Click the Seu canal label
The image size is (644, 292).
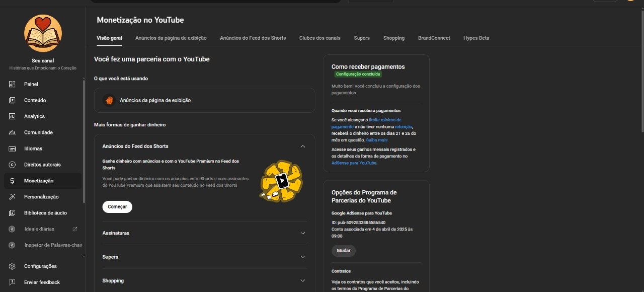click(x=43, y=60)
